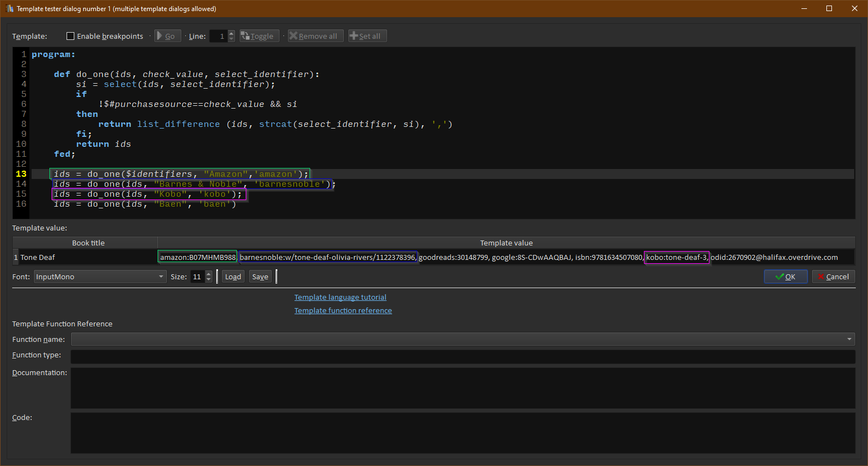This screenshot has width=868, height=466.
Task: Confirm with the OK button
Action: click(x=785, y=276)
